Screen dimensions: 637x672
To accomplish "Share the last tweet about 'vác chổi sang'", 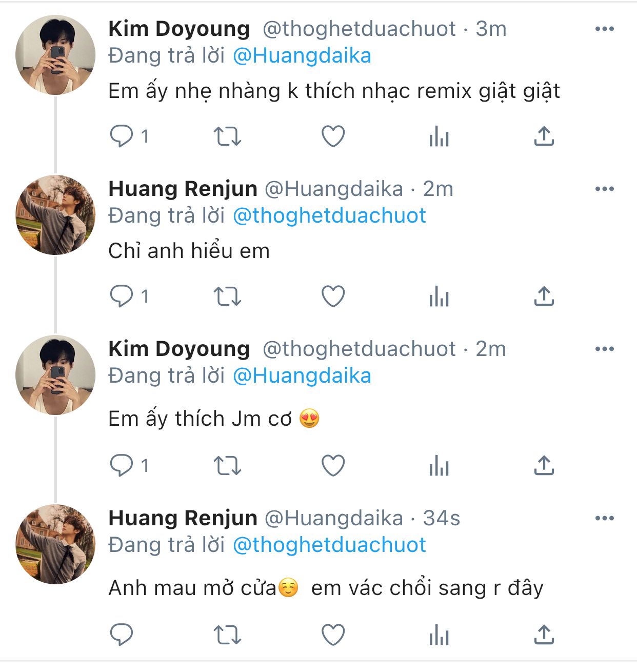I will pyautogui.click(x=544, y=635).
